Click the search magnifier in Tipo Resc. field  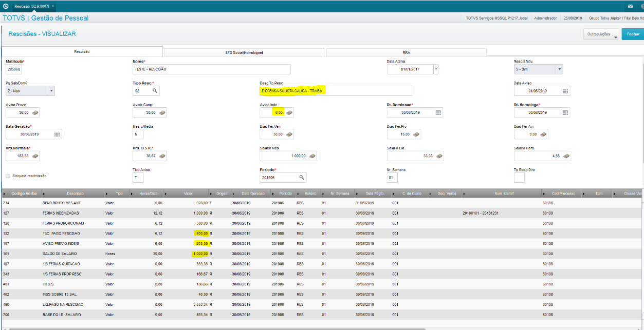[154, 91]
